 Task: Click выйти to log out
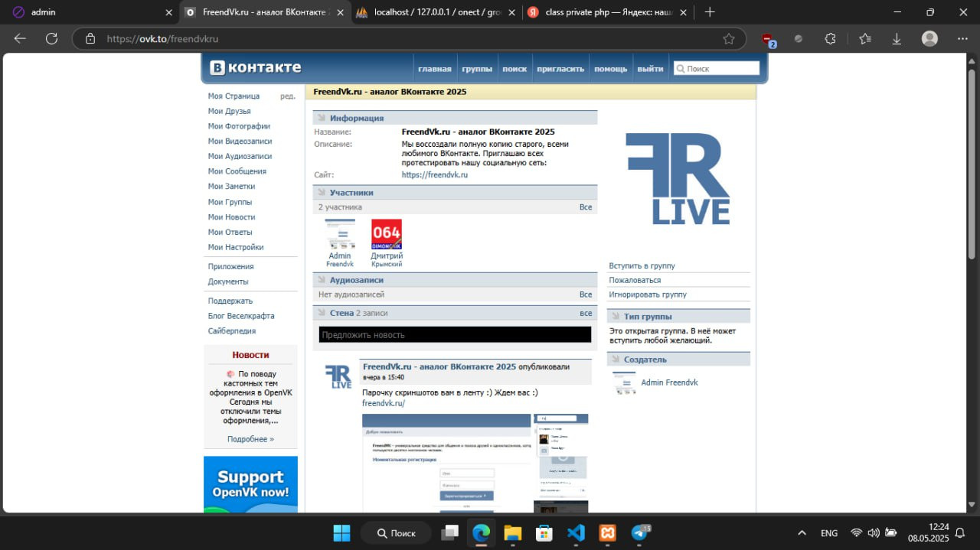tap(650, 69)
